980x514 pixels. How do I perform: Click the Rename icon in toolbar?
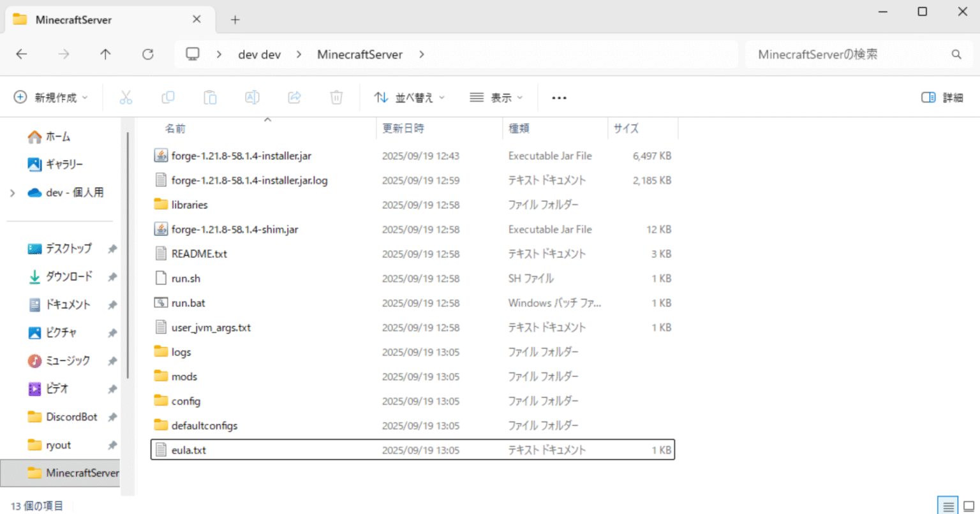pos(252,98)
